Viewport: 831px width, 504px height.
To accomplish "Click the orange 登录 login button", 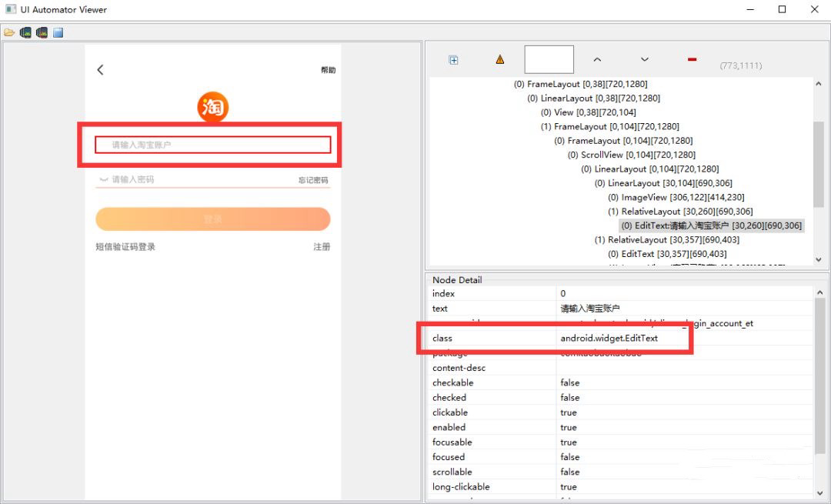I will point(212,219).
